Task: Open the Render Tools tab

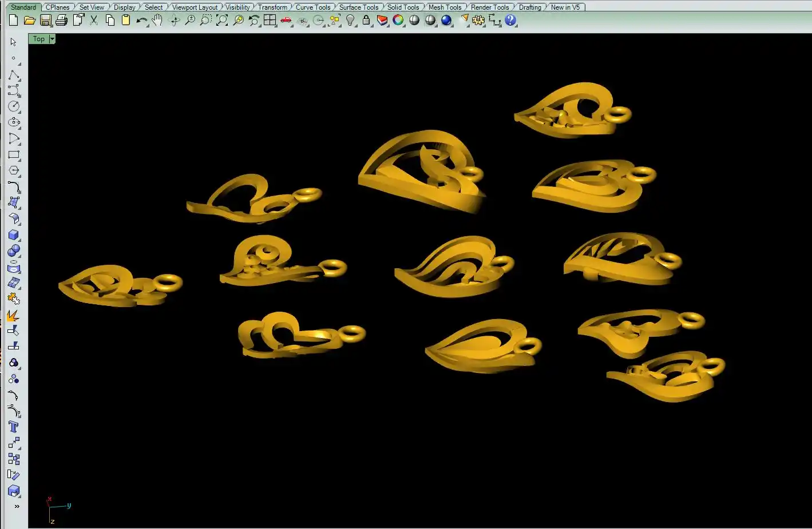Action: pyautogui.click(x=489, y=7)
